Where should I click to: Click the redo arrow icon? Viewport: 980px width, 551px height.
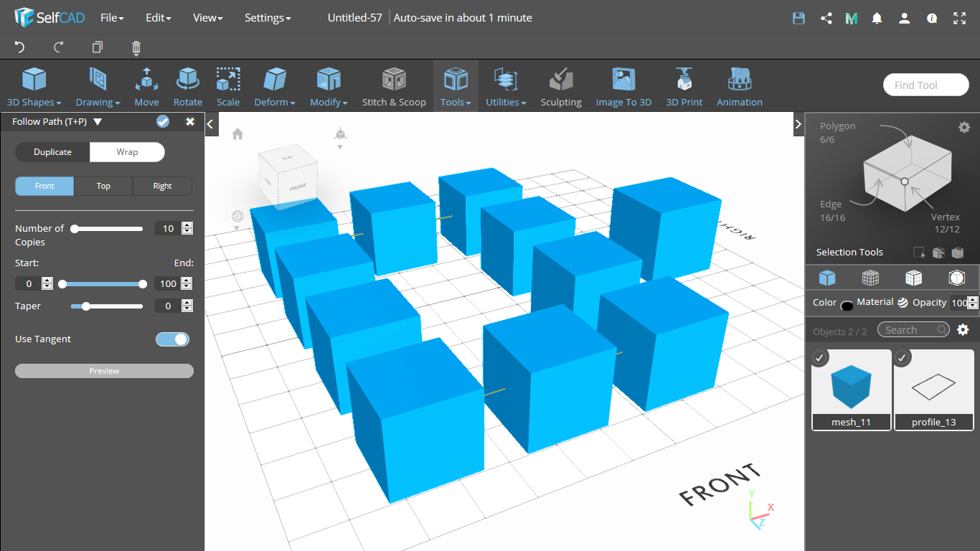(x=59, y=47)
